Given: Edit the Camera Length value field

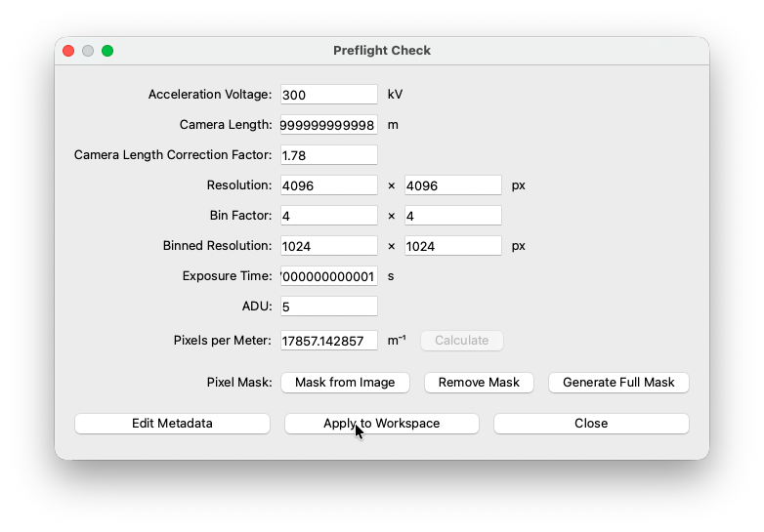Looking at the screenshot, I should [x=329, y=125].
